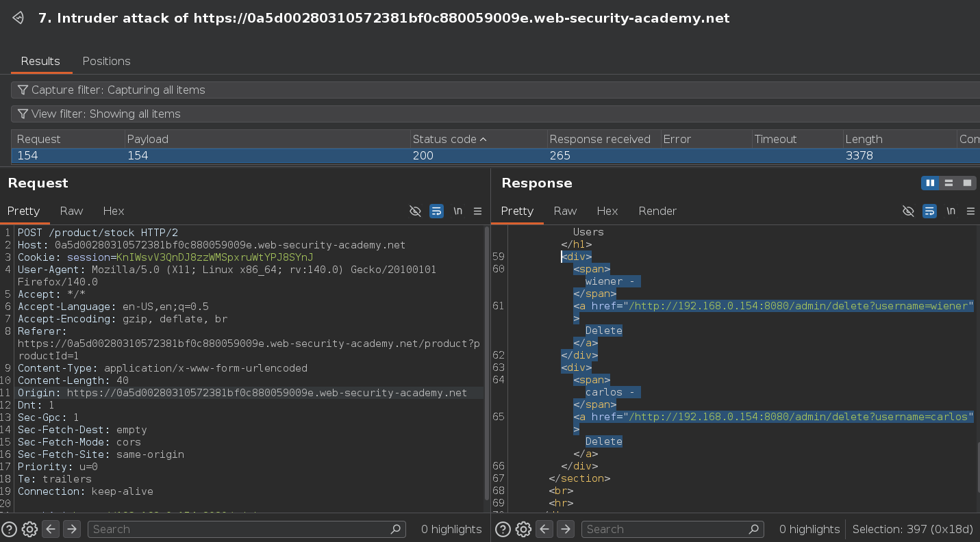Toggle line wrap icon in Request panel
The image size is (980, 542).
click(x=436, y=211)
